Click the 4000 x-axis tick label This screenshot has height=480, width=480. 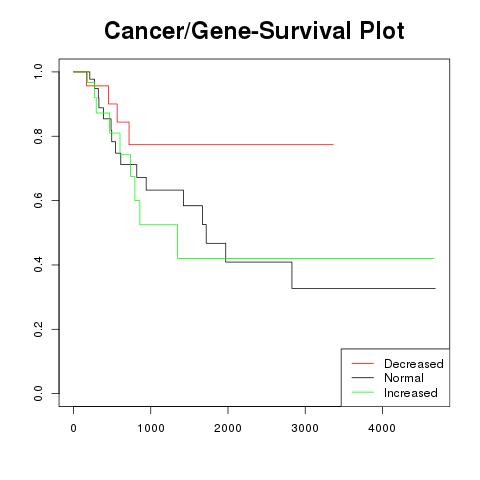point(382,428)
